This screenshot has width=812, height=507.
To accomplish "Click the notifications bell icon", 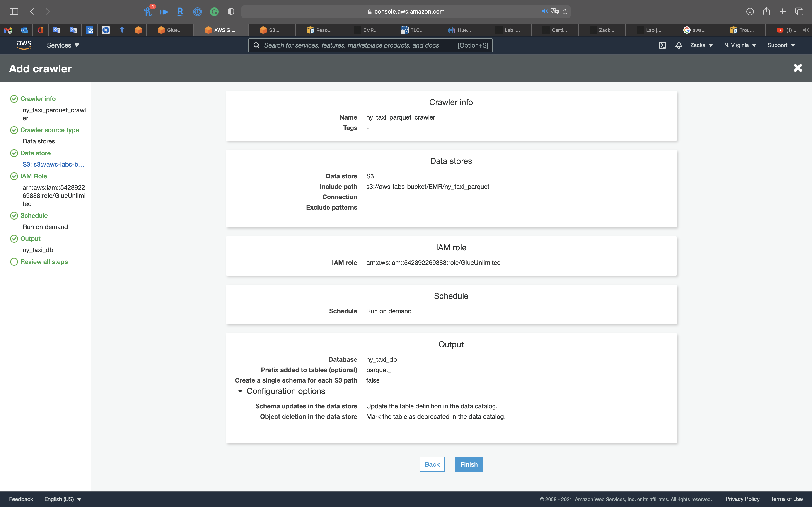I will (679, 45).
